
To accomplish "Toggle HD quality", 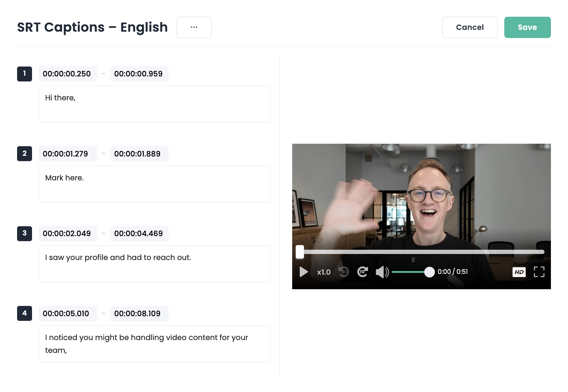I will (x=519, y=272).
